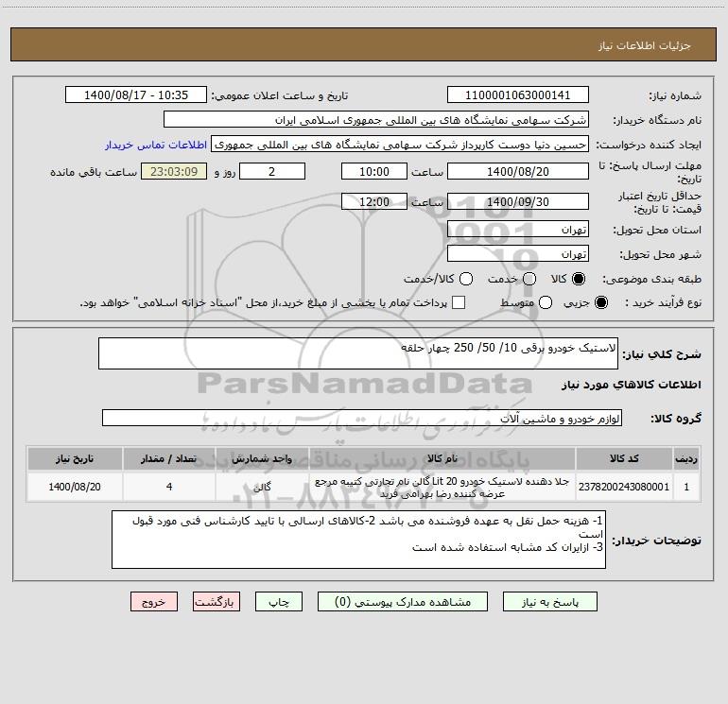Viewport: 728px width, 704px height.
Task: Open مشاهده مدارک پیوستی (0) button
Action: (x=403, y=601)
